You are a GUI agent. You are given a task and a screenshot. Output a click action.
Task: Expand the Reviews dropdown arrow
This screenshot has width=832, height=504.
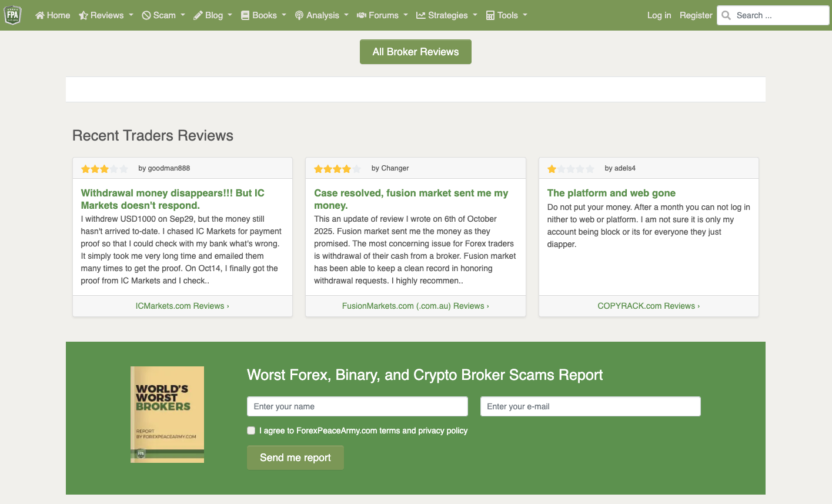pos(131,15)
